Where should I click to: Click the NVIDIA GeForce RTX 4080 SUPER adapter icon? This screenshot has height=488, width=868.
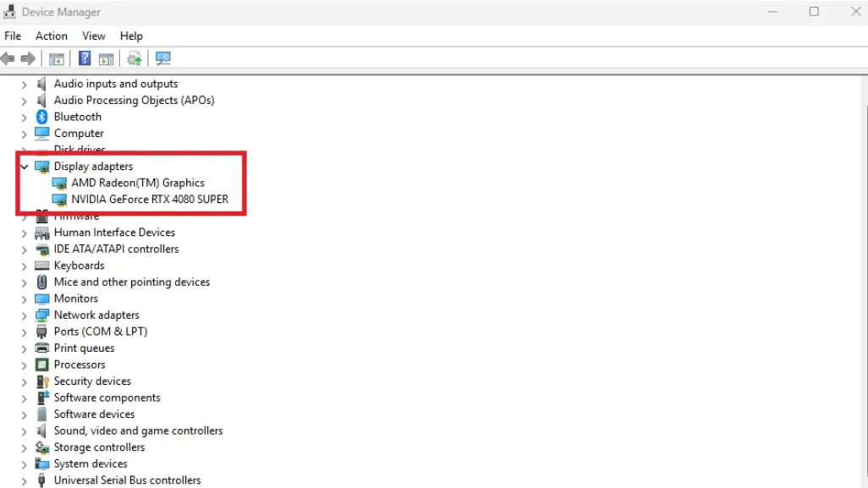click(x=59, y=200)
